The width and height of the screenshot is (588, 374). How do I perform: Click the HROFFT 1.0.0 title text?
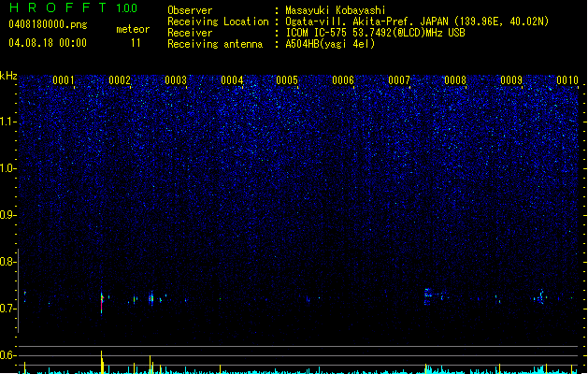pos(74,7)
